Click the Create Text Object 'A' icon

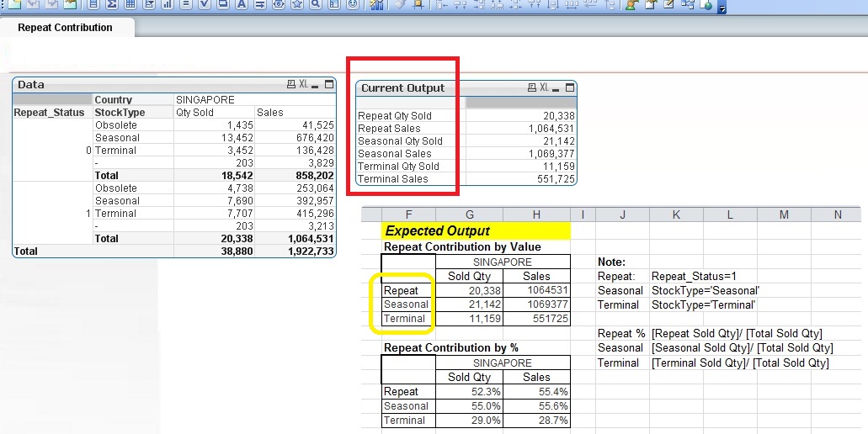[x=242, y=4]
